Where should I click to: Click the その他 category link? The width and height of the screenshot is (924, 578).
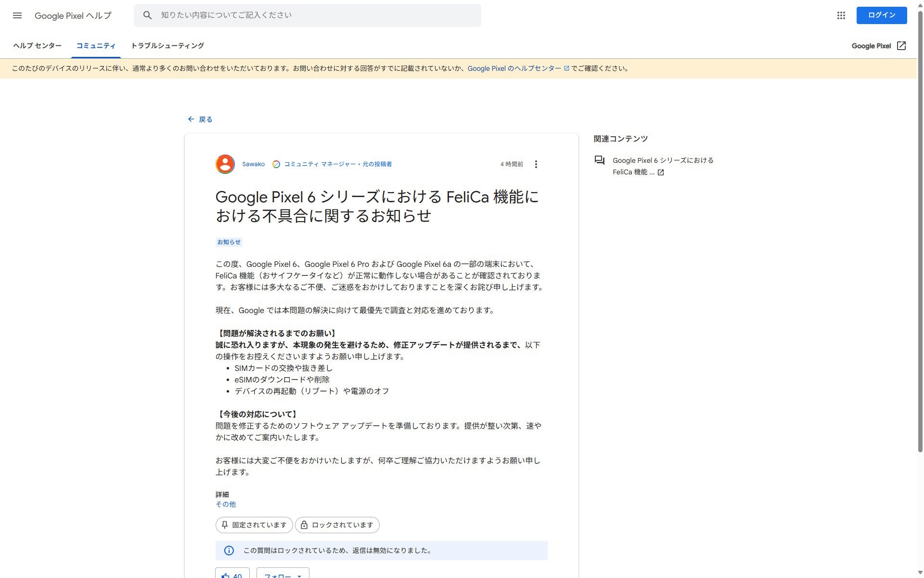(x=225, y=504)
